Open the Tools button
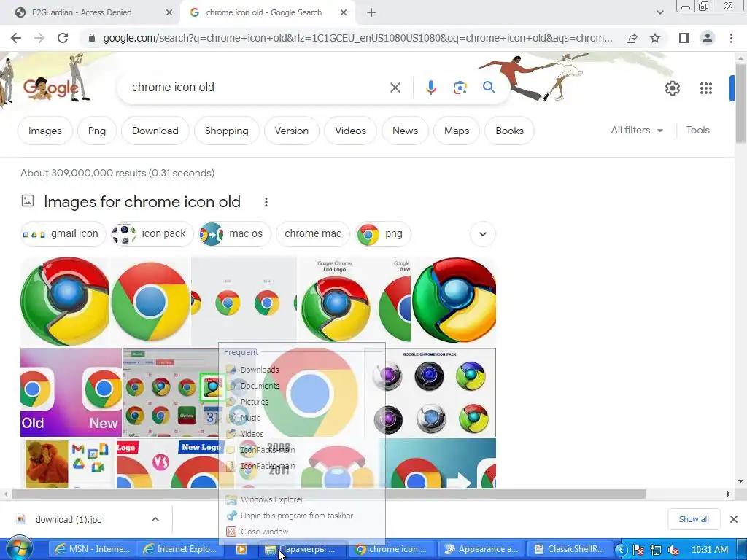The image size is (747, 560). point(697,130)
